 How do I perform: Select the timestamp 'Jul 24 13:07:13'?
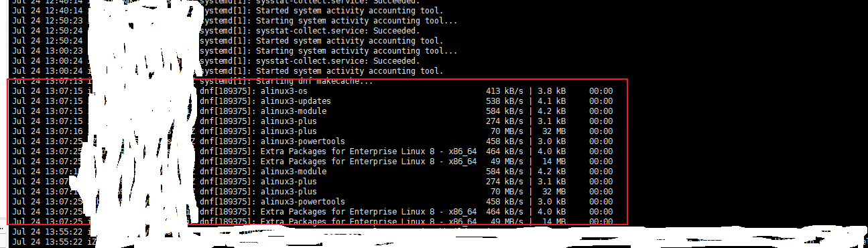pos(48,81)
